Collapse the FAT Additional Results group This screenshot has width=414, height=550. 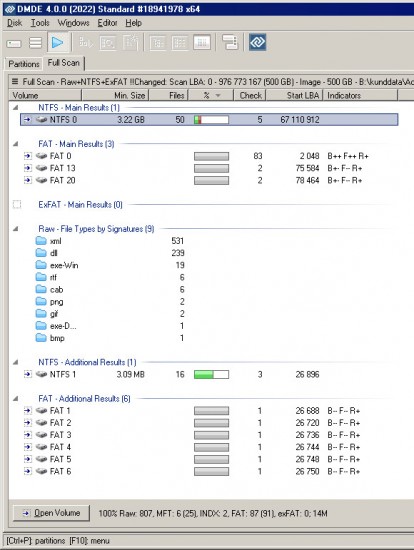(x=15, y=398)
